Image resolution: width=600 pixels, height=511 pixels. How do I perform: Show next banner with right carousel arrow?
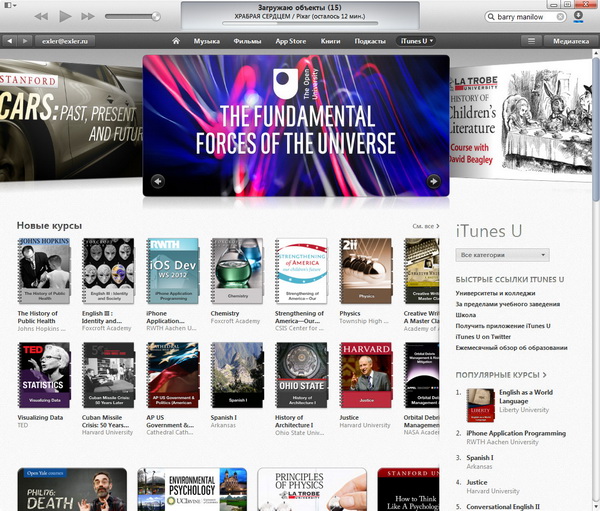(x=433, y=181)
